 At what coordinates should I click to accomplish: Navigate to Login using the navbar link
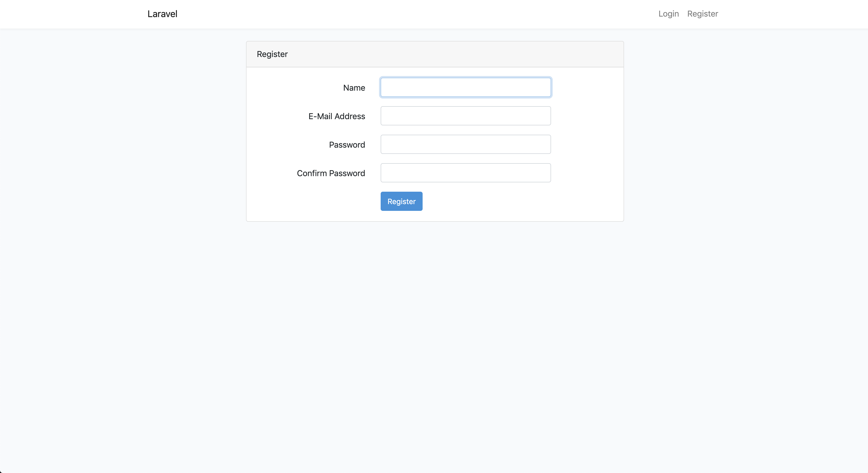668,14
